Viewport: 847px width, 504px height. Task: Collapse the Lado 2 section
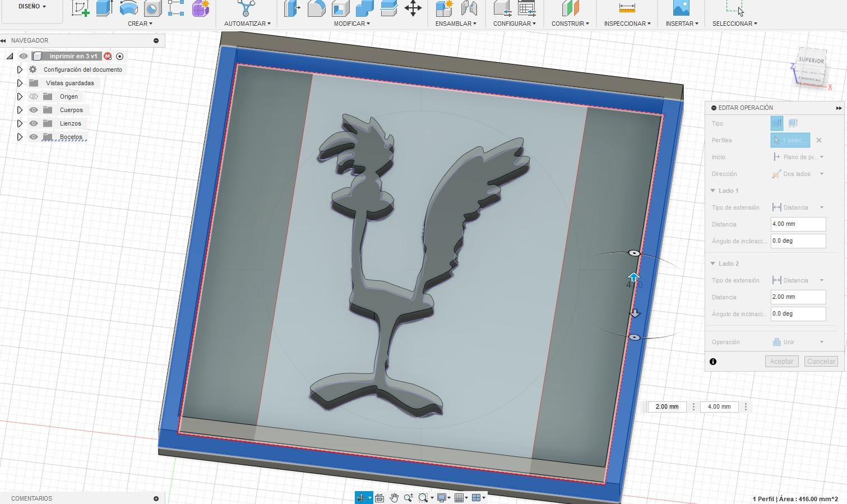point(713,263)
